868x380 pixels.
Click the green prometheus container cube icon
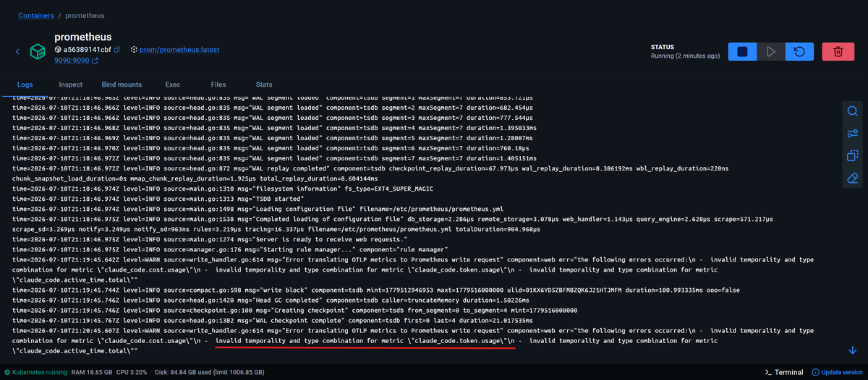tap(38, 51)
